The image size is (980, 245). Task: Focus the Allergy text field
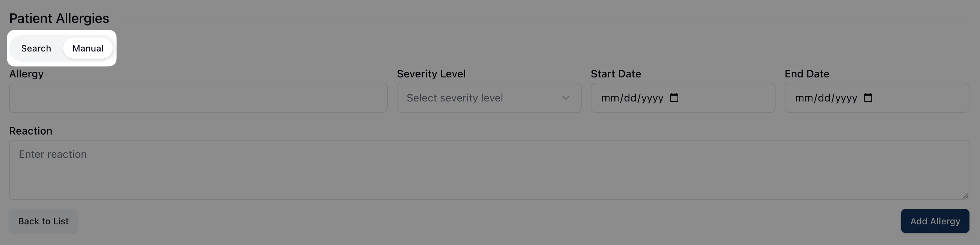coord(198,98)
